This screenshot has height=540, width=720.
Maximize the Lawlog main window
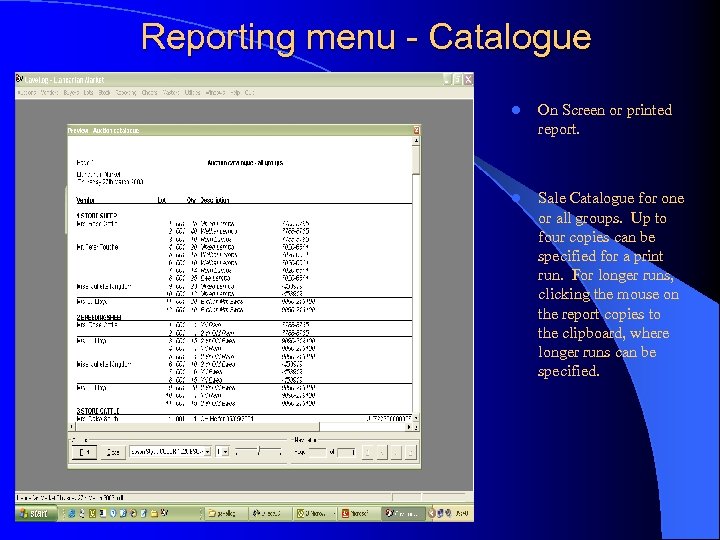pyautogui.click(x=457, y=79)
